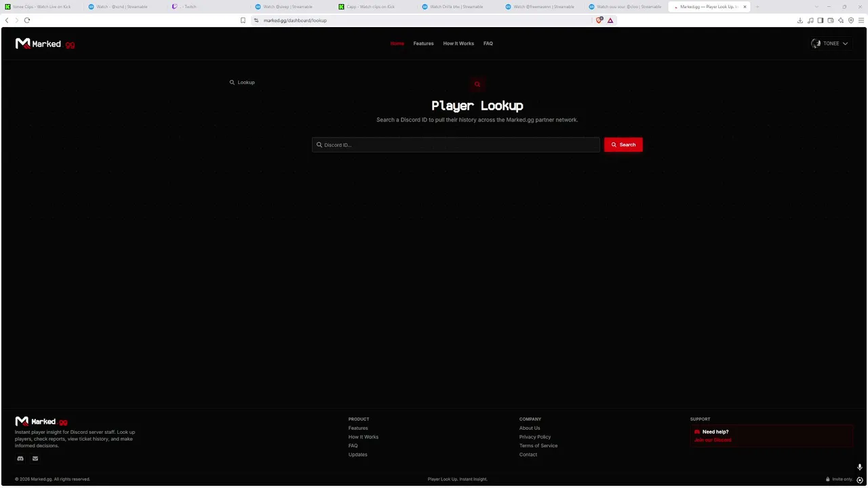Toggle the browser sidebar panel icon
Screen dimensions: 868x488
821,20
